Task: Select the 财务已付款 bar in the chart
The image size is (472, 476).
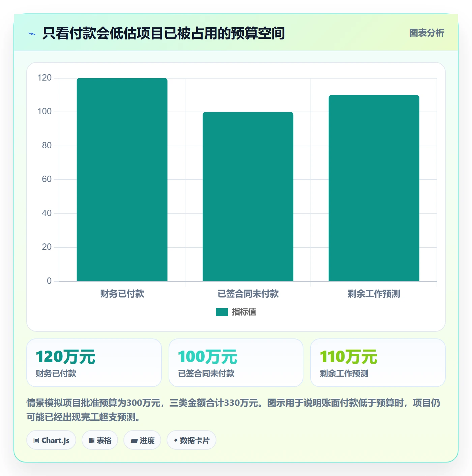Action: [122, 180]
